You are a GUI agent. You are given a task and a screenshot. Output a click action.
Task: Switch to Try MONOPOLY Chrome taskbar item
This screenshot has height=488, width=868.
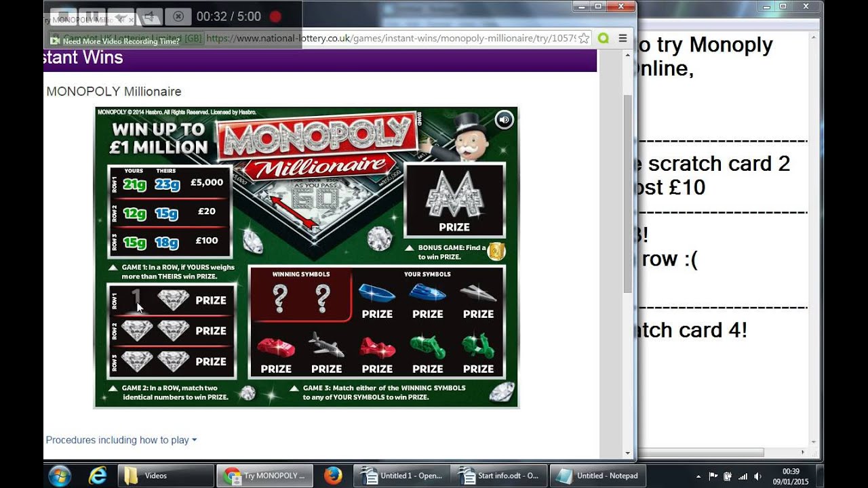(265, 476)
